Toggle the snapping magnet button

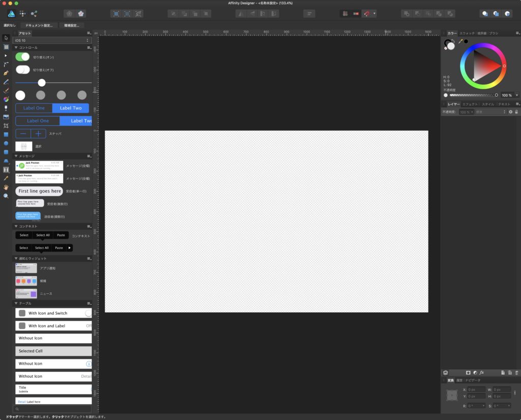(366, 14)
